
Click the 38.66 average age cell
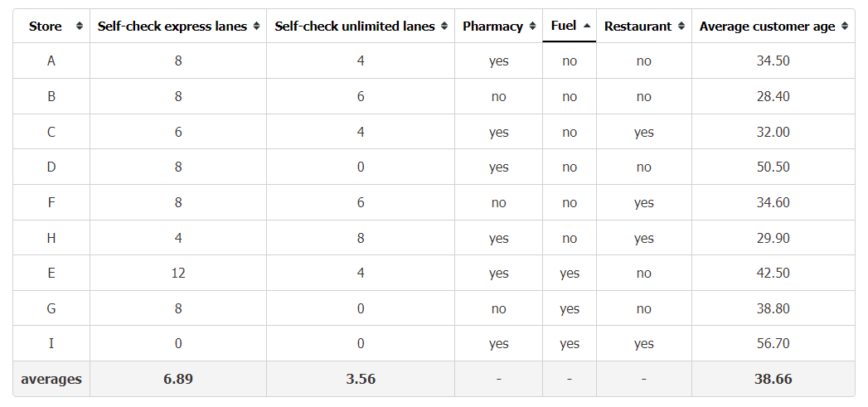[x=773, y=380]
